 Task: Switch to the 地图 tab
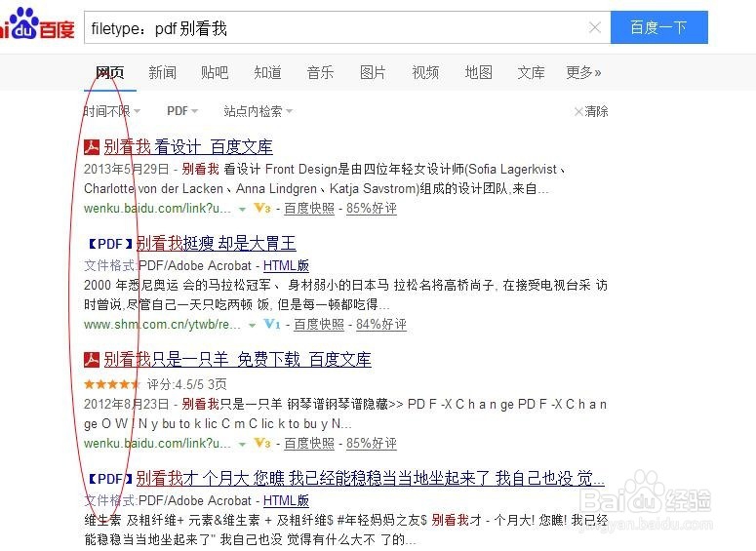point(478,73)
